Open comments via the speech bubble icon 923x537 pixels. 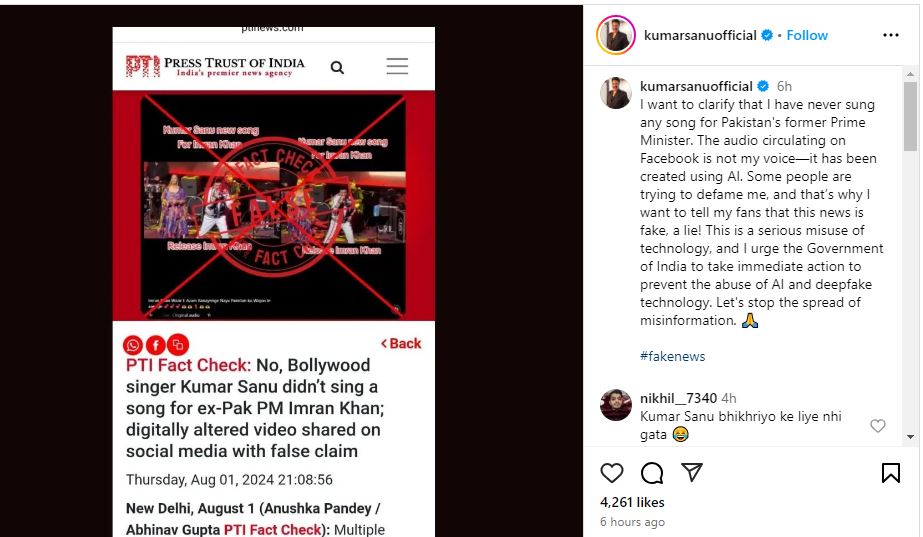coord(652,473)
